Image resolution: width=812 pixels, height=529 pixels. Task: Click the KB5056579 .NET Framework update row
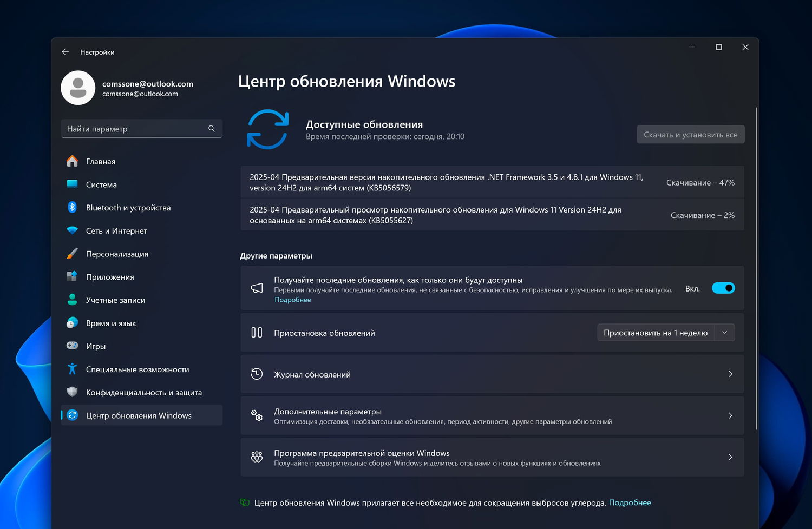(492, 182)
